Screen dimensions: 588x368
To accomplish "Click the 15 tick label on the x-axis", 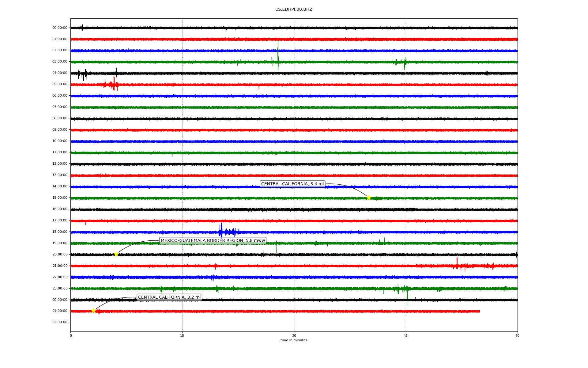I will pos(182,335).
